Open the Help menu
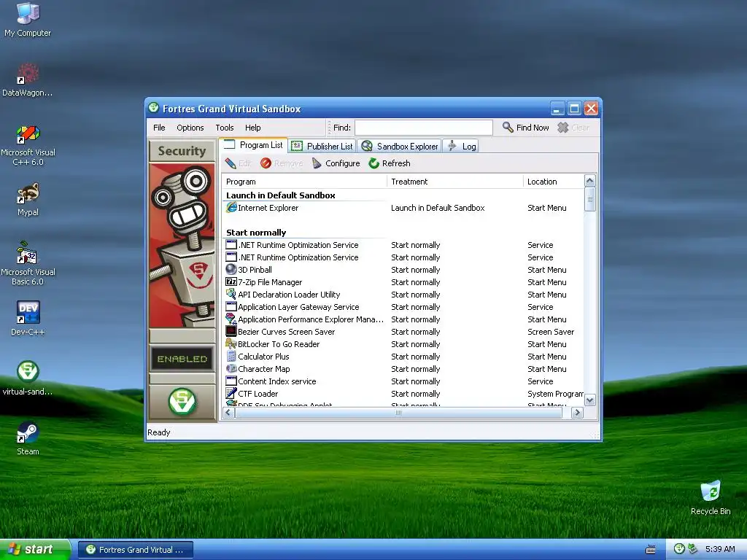Viewport: 747px width, 560px height. coord(253,128)
